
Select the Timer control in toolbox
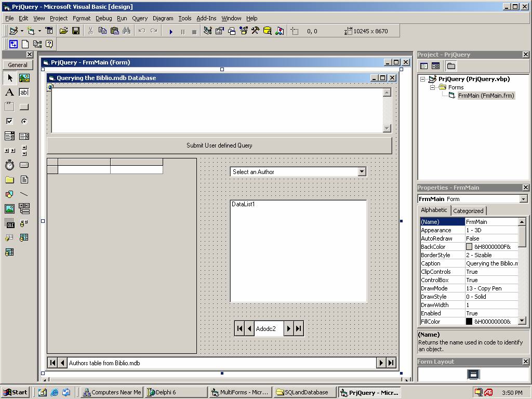pyautogui.click(x=9, y=165)
